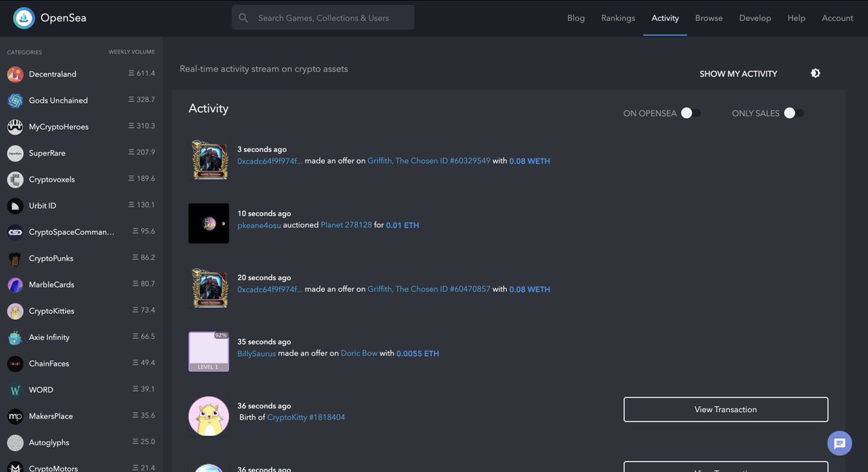Click the CryptoPunks category icon

(x=15, y=258)
